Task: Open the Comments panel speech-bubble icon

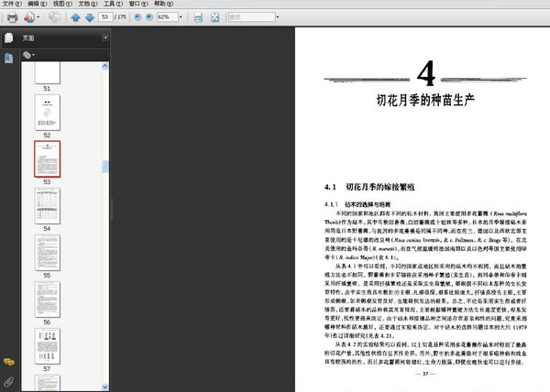Action: [9, 362]
